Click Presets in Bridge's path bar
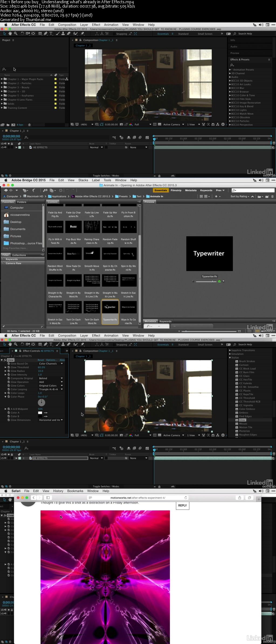The image size is (276, 644). point(121,196)
